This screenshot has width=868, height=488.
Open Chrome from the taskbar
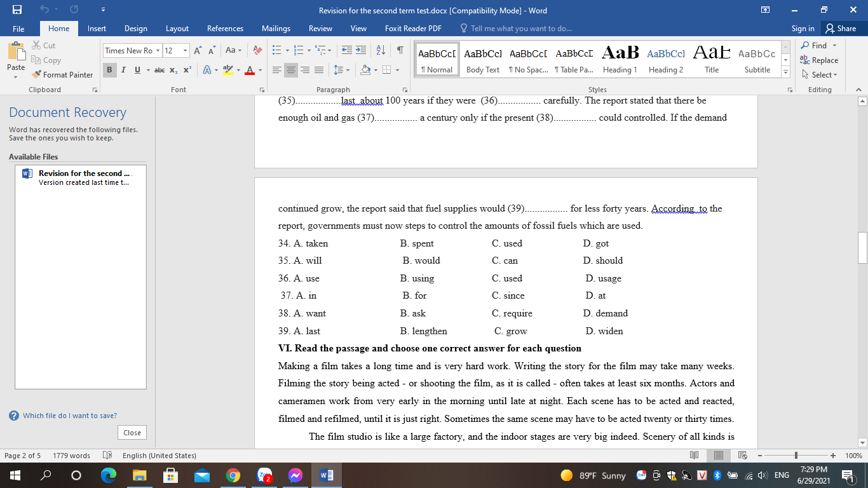click(x=233, y=475)
